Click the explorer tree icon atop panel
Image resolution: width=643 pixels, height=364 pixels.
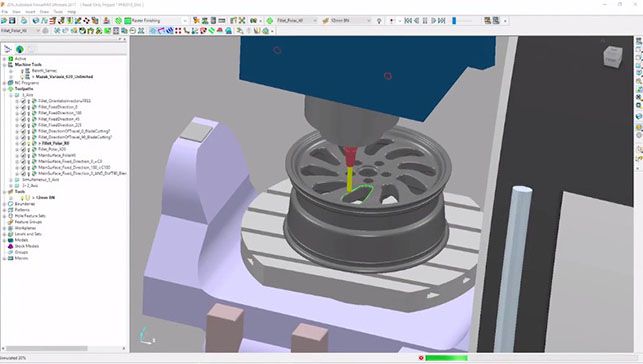click(7, 49)
